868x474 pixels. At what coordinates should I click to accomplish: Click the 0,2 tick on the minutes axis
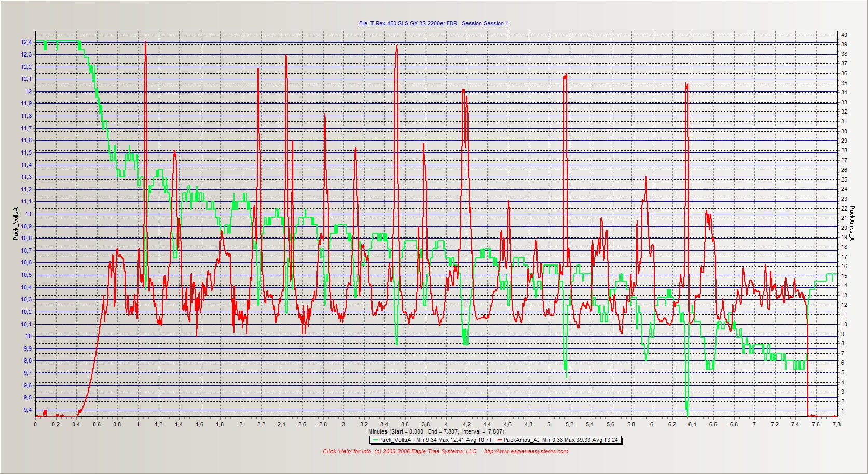[56, 424]
